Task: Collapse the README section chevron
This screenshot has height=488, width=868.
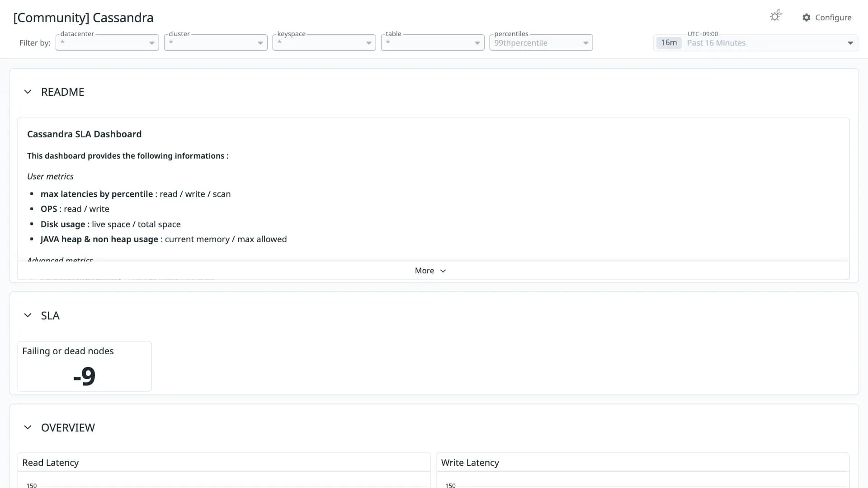Action: (28, 92)
